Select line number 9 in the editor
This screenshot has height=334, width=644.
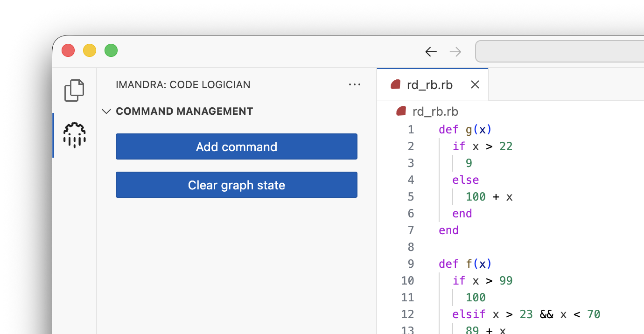[x=410, y=264]
